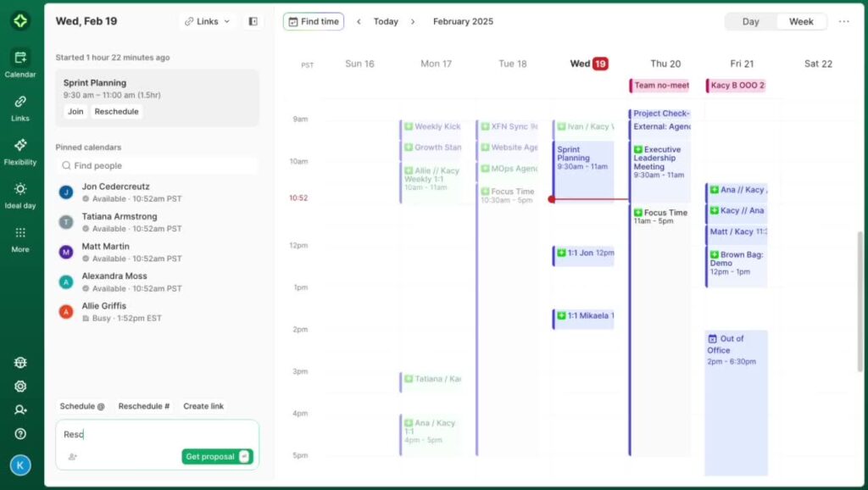Open the Weekly Kick event on Monday
Image resolution: width=868 pixels, height=490 pixels.
(431, 129)
